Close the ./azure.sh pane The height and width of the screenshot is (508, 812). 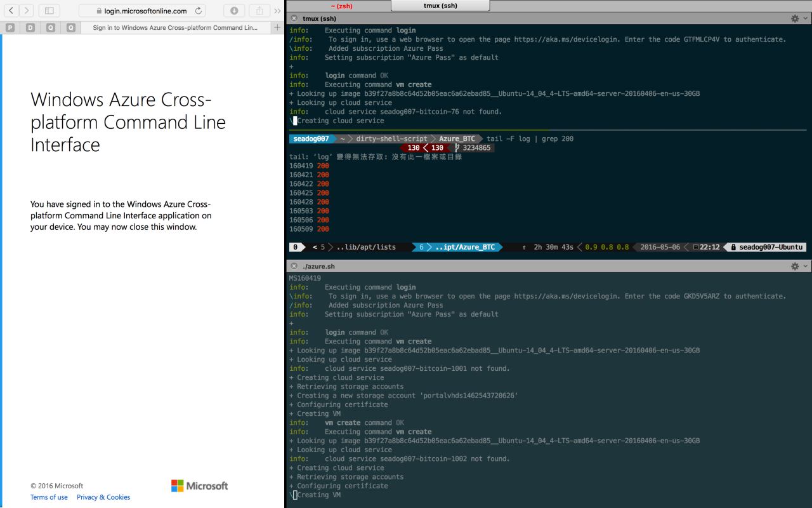(294, 267)
